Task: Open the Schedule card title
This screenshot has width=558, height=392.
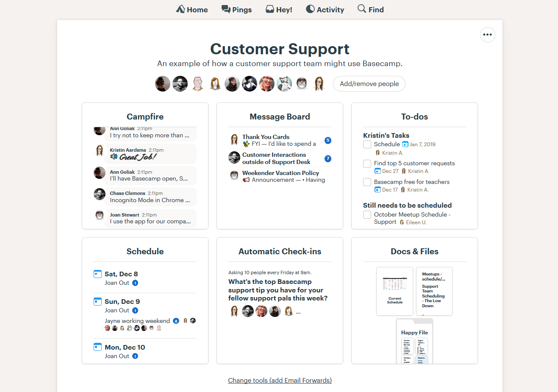Action: pos(145,251)
